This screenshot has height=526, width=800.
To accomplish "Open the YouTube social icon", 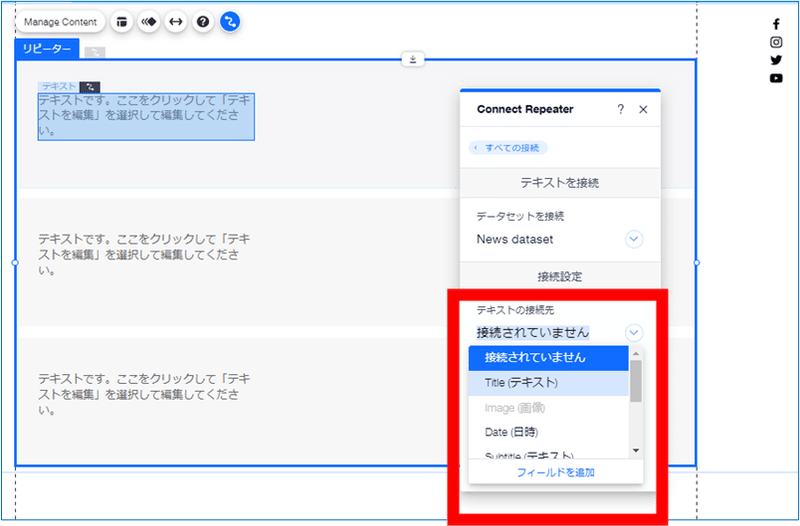I will click(776, 78).
